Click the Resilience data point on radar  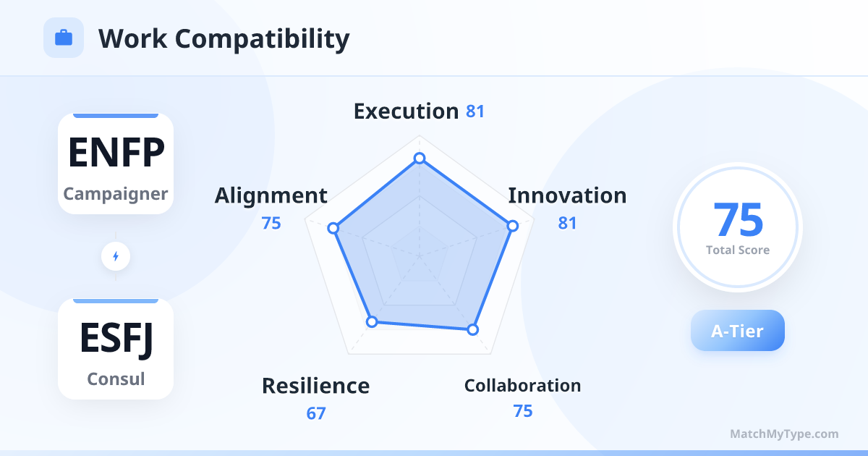372,321
